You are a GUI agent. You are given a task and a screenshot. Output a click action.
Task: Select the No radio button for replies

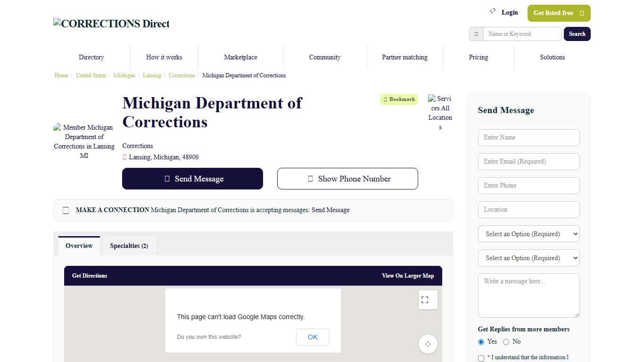coord(506,342)
